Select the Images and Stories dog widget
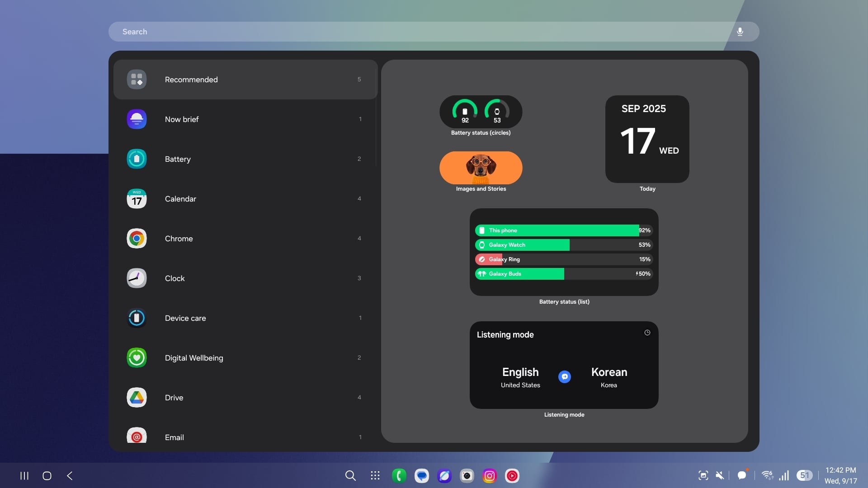Screen dimensions: 868x488 click(x=481, y=168)
